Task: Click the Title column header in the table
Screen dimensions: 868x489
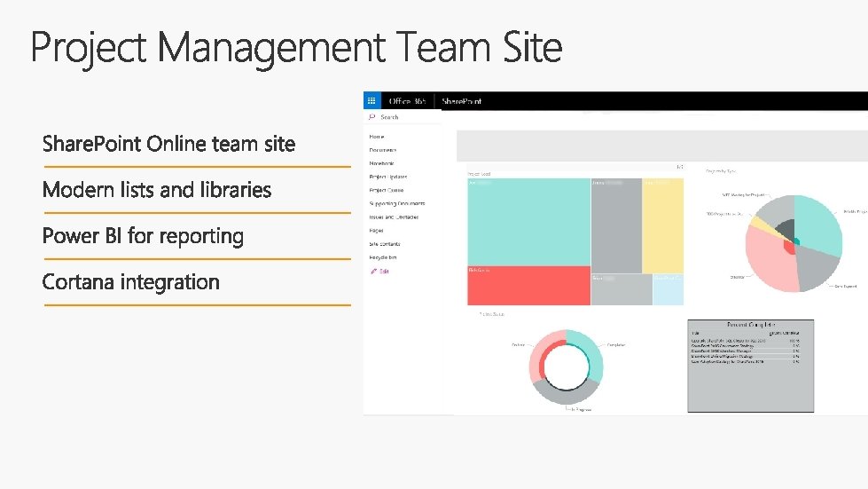Action: pos(695,334)
